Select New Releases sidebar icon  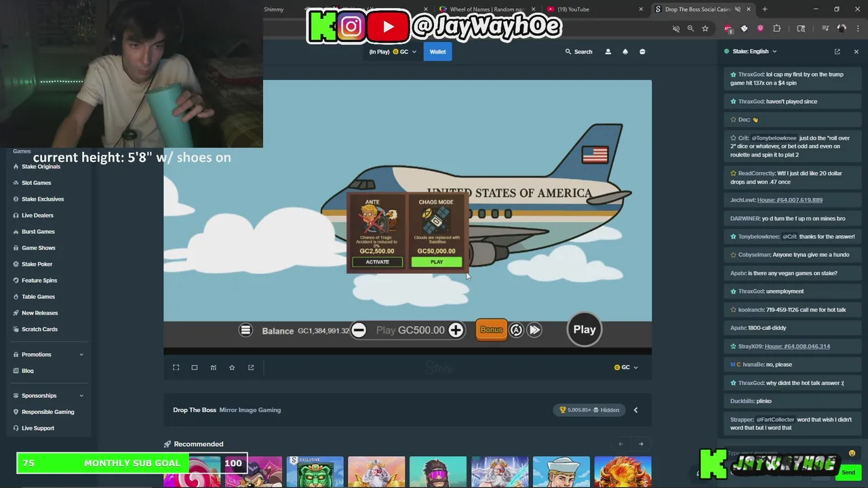[x=16, y=313]
